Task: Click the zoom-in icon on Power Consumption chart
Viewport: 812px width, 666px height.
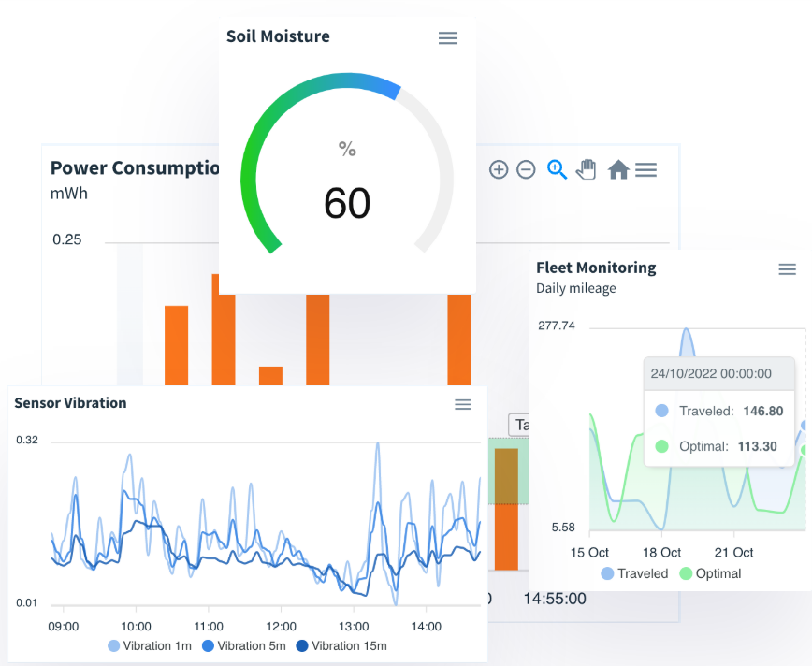Action: coord(499,169)
